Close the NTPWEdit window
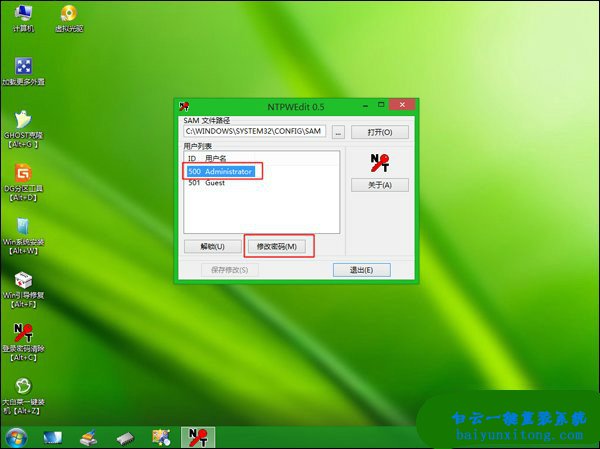This screenshot has width=600, height=449. tap(402, 104)
